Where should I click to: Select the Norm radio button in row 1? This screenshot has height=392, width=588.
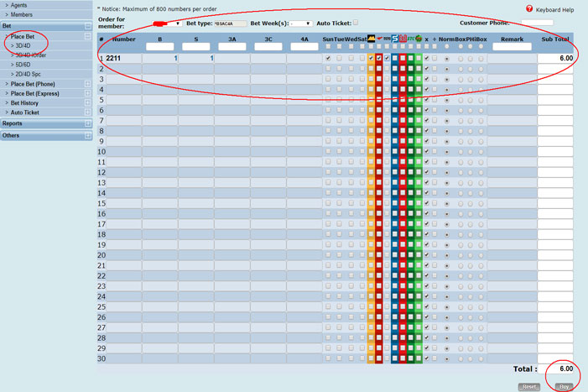(x=446, y=59)
